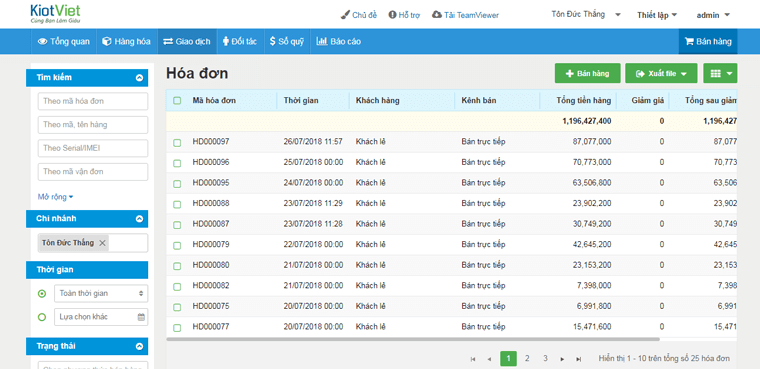Click the eye icon beside Tổng quan

[42, 42]
